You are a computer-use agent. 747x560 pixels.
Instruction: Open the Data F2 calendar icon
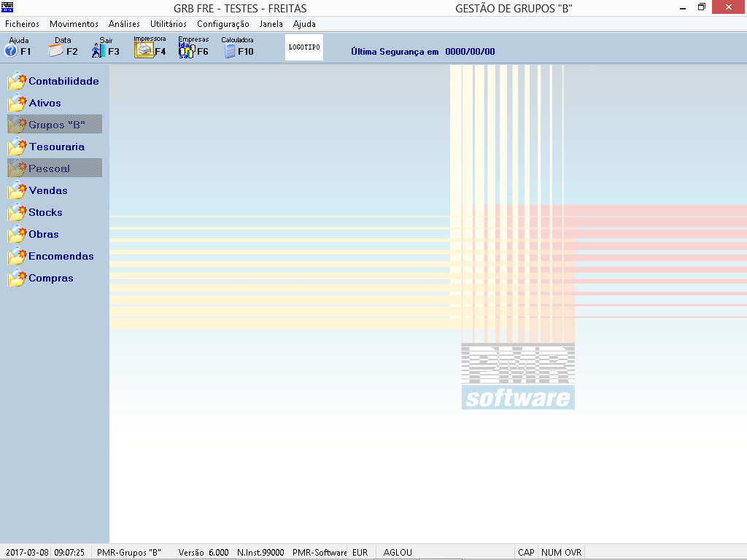56,51
